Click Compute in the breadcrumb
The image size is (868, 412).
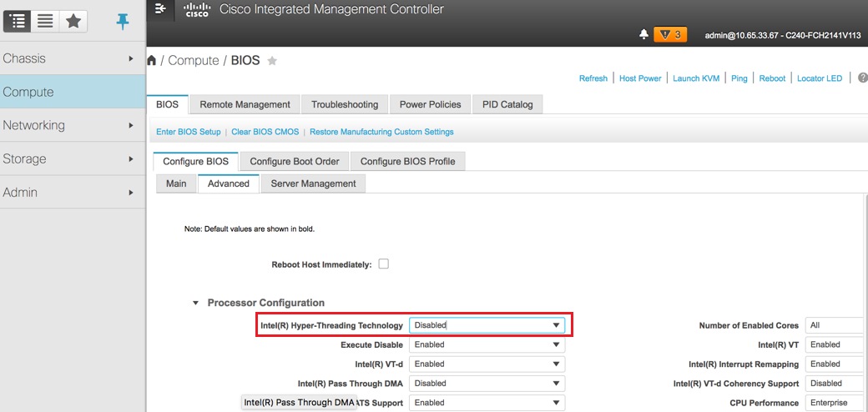[x=193, y=61]
